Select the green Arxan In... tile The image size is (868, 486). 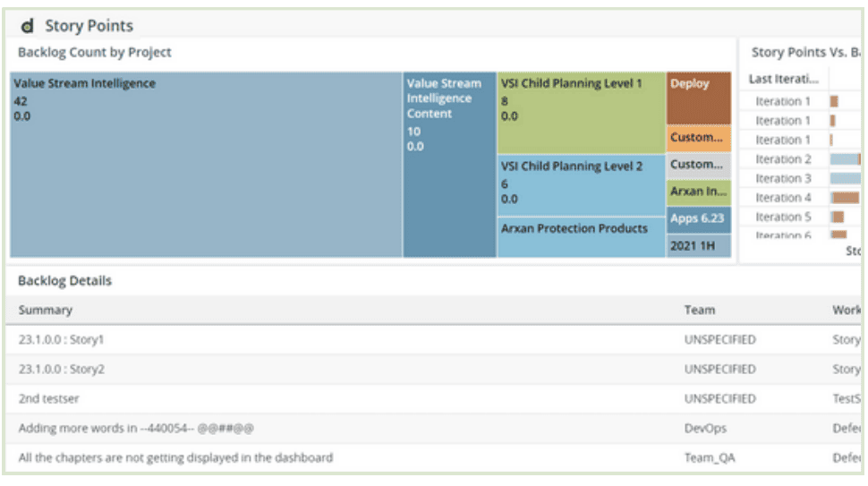[699, 192]
